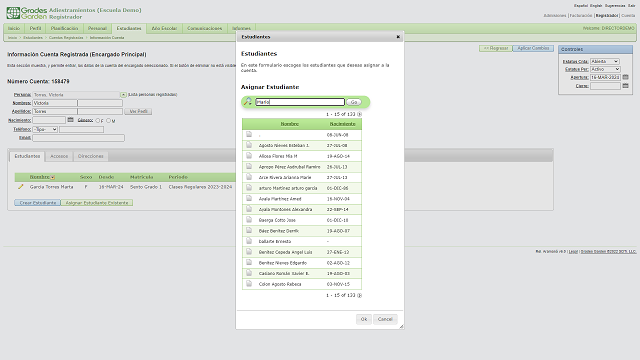Screen dimensions: 640x360
Task: Click the Grades Garden logo
Action: pyautogui.click(x=27, y=13)
